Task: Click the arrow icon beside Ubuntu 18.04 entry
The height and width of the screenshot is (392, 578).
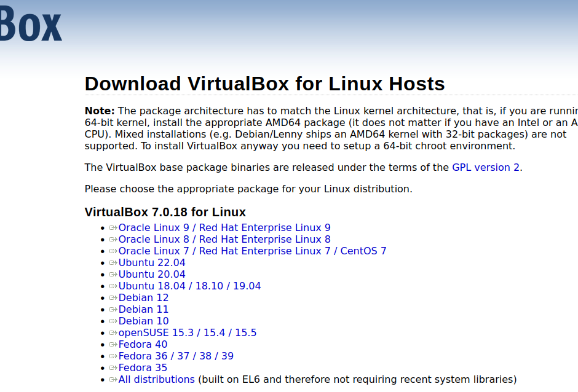Action: coord(113,286)
